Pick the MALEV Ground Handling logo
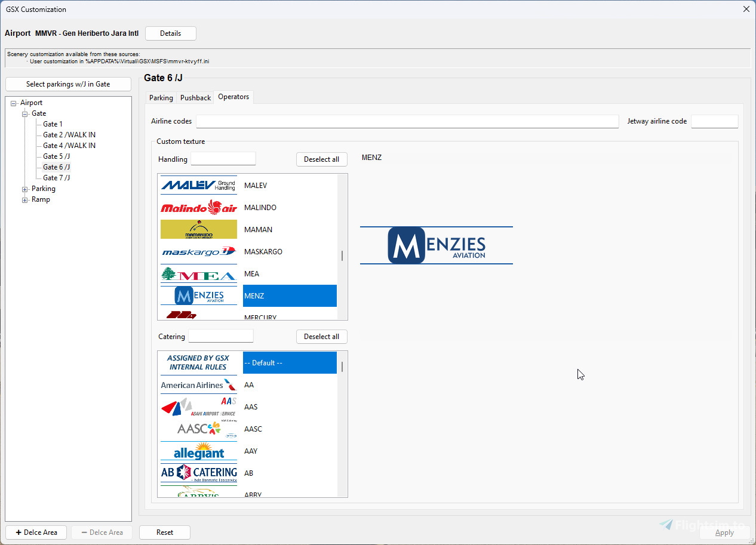The width and height of the screenshot is (756, 545). 199,185
